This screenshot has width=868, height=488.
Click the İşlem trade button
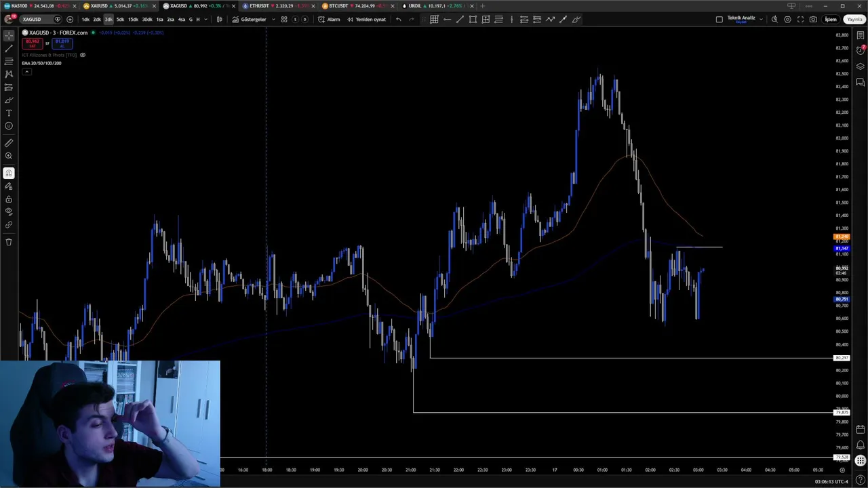pyautogui.click(x=831, y=20)
